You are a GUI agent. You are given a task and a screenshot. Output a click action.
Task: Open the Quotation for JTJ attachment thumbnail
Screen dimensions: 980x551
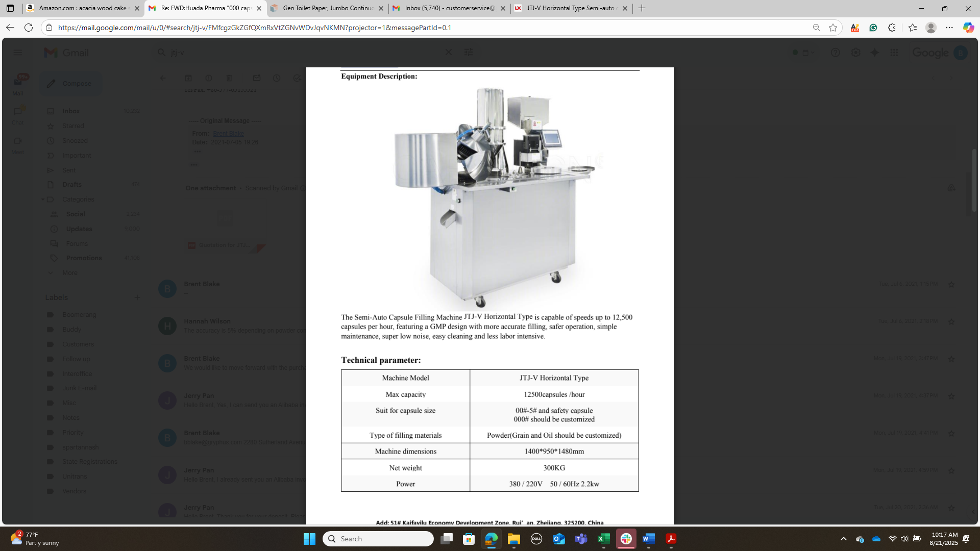[225, 226]
